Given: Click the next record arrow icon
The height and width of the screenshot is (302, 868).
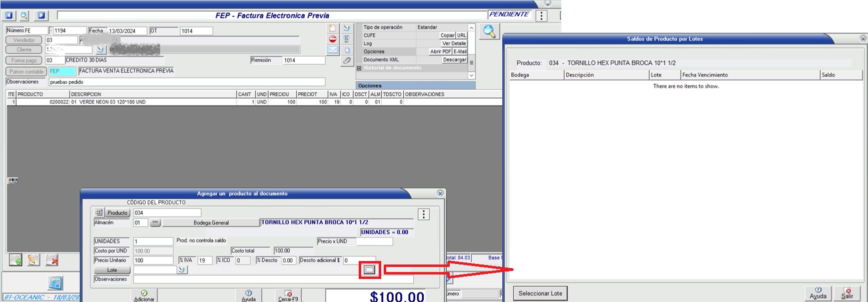Looking at the screenshot, I should 41,15.
